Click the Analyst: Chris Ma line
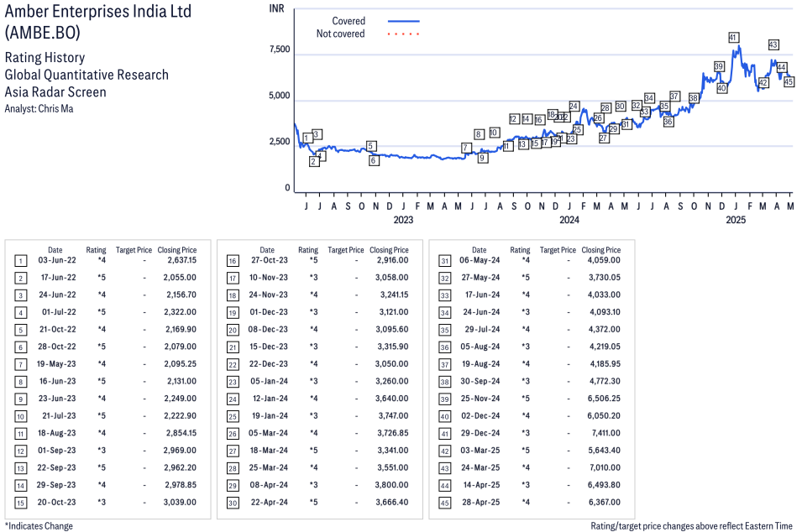This screenshot has height=532, width=802. point(39,109)
